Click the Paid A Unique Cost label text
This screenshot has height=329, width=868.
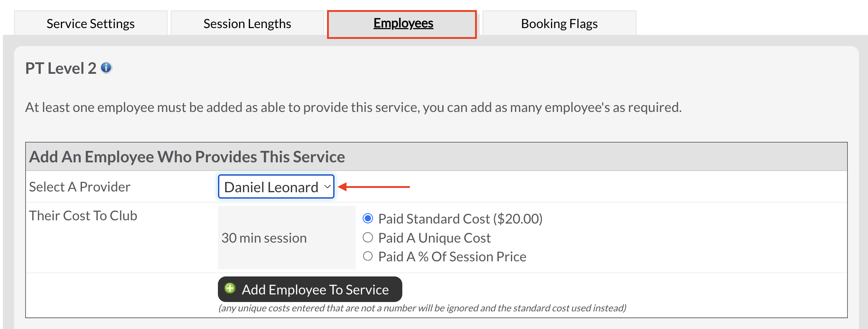pyautogui.click(x=434, y=238)
